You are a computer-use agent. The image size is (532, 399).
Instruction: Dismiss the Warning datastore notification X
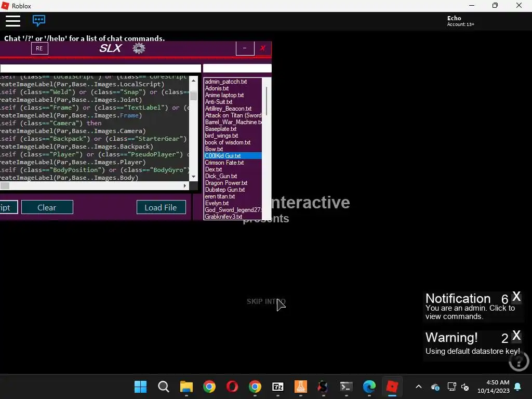click(516, 336)
